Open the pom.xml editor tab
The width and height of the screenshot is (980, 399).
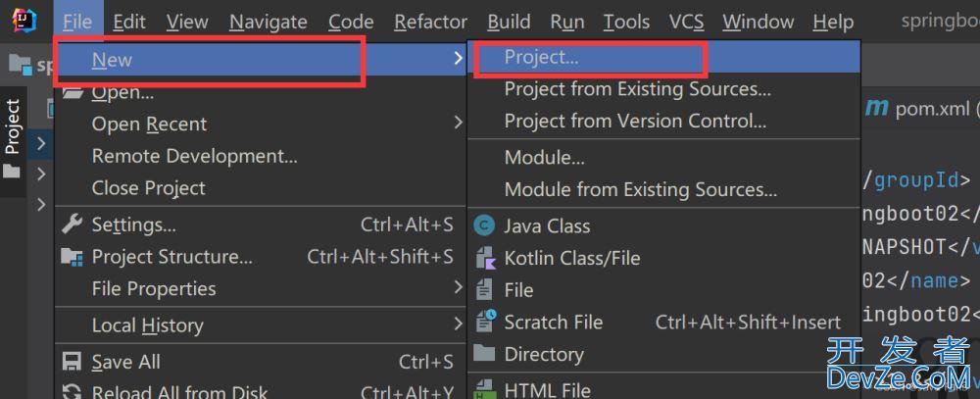920,109
